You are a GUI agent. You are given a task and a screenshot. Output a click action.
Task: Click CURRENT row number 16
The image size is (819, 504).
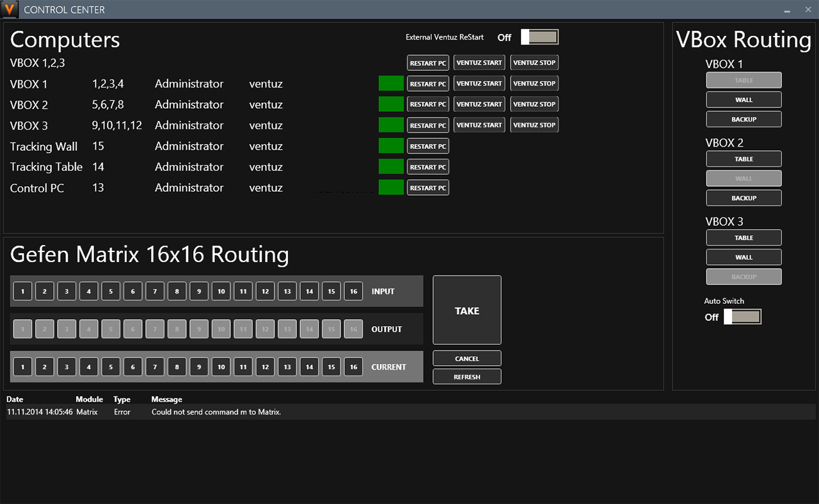click(x=353, y=366)
